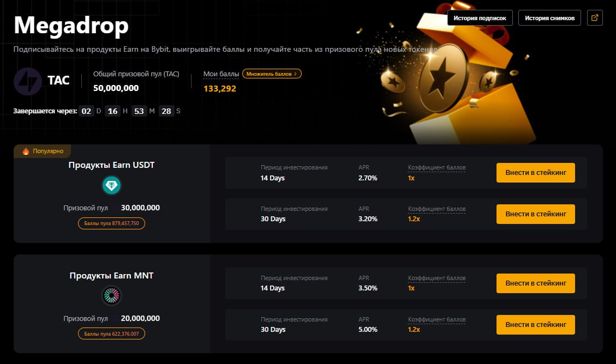Expand the Множитель баллов chevron badge
Screen dimensions: 616x364
tap(272, 74)
